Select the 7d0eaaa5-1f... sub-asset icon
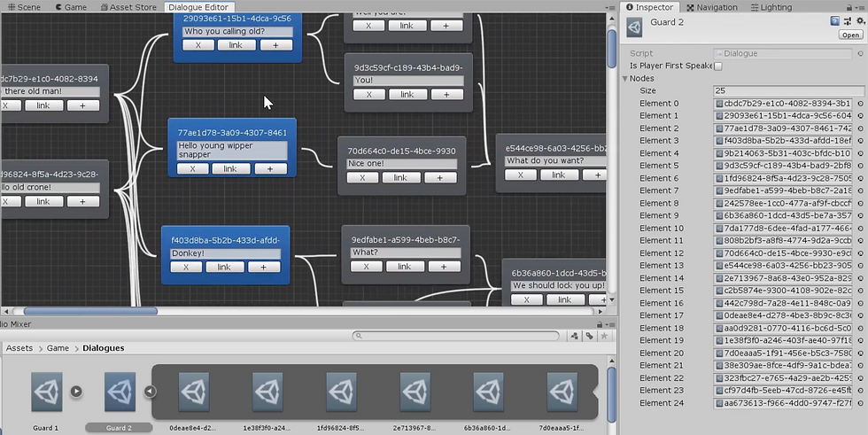 (x=562, y=392)
